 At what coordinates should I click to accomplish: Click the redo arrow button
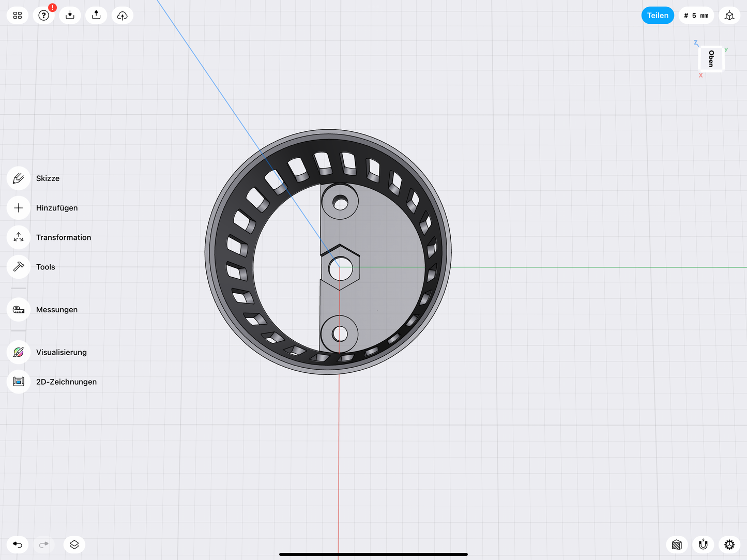[x=44, y=544]
